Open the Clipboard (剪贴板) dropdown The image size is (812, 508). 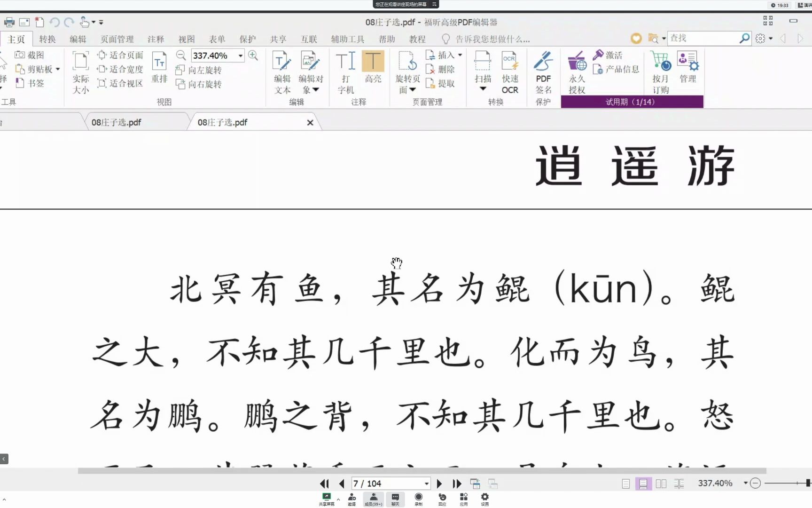pos(58,69)
